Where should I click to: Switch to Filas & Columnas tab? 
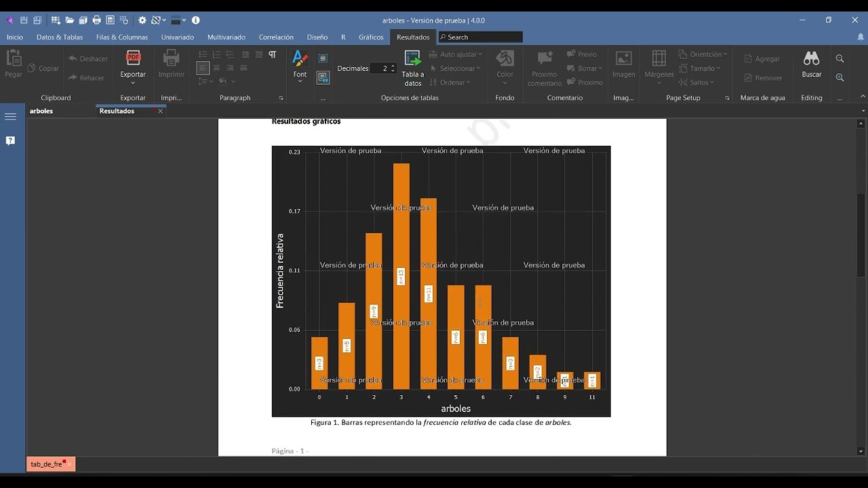122,37
